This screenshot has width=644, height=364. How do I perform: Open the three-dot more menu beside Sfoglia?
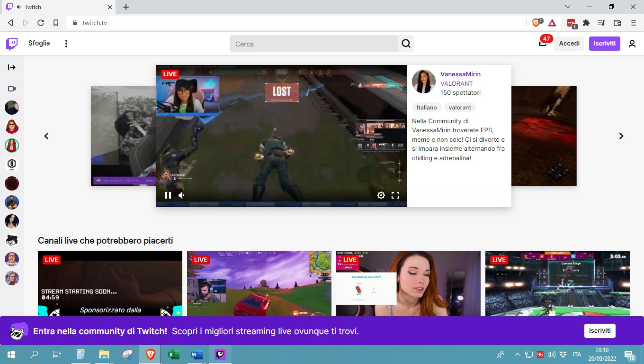tap(66, 44)
